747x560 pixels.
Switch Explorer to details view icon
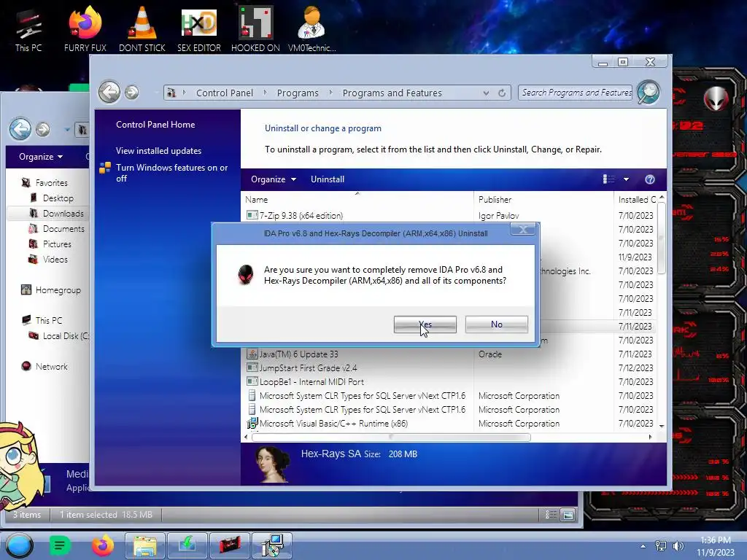pyautogui.click(x=551, y=515)
